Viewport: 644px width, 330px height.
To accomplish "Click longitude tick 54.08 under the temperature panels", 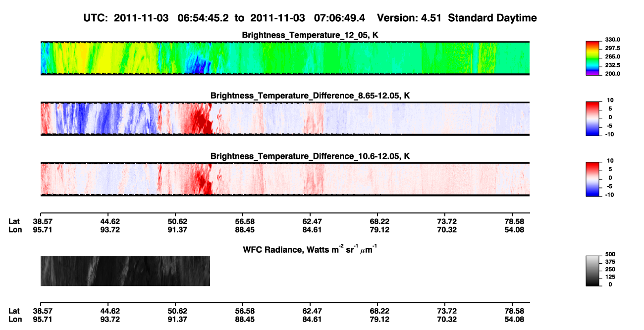I will pyautogui.click(x=515, y=230).
